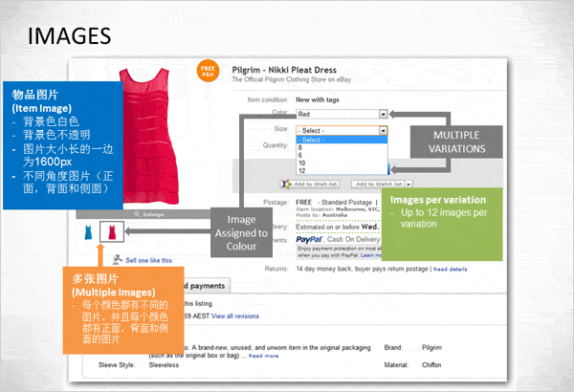Open View all revisions link
This screenshot has height=392, width=574.
[x=235, y=316]
